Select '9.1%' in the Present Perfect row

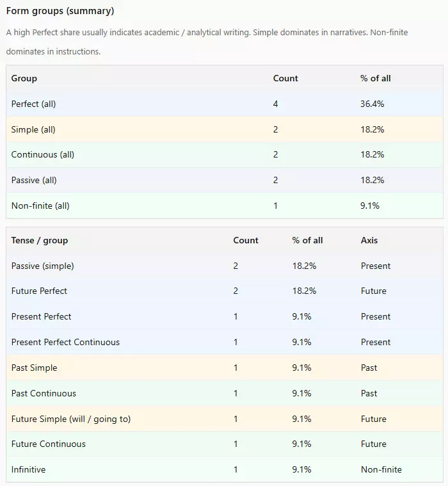click(x=302, y=317)
